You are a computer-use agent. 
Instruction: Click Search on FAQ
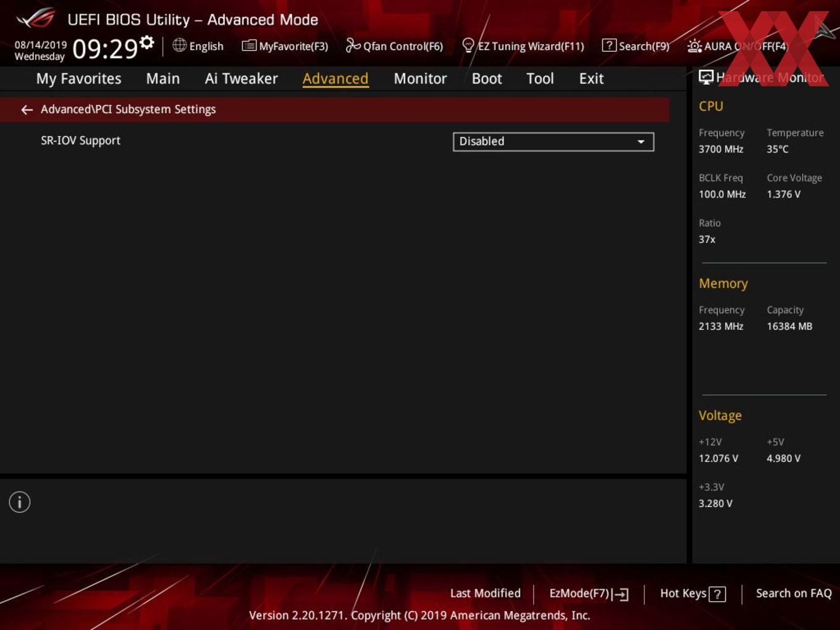pos(794,593)
